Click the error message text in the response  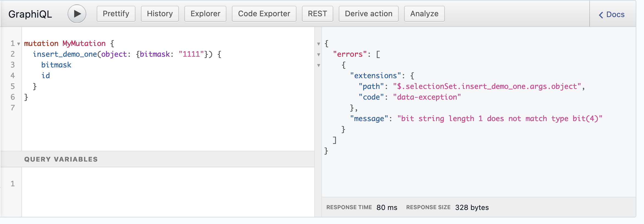499,119
